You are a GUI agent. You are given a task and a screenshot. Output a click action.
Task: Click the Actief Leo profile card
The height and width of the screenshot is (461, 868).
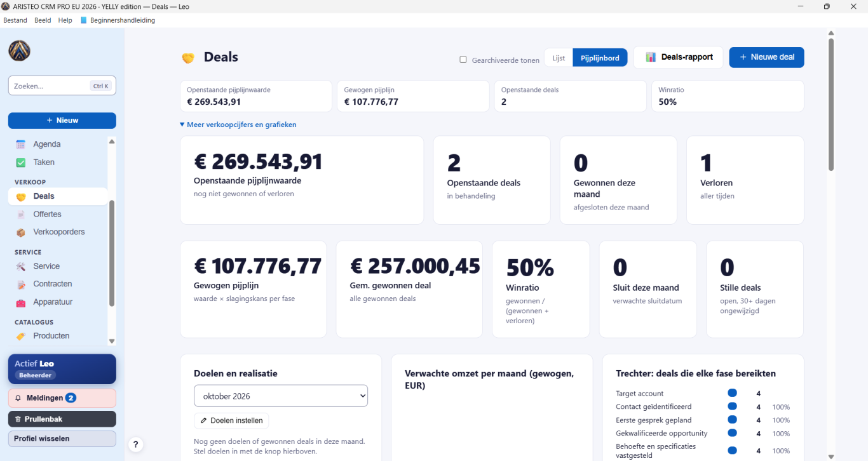tap(62, 369)
